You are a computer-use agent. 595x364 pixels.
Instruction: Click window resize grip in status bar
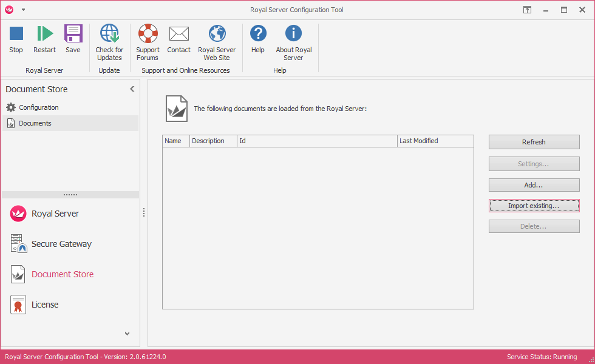591,360
